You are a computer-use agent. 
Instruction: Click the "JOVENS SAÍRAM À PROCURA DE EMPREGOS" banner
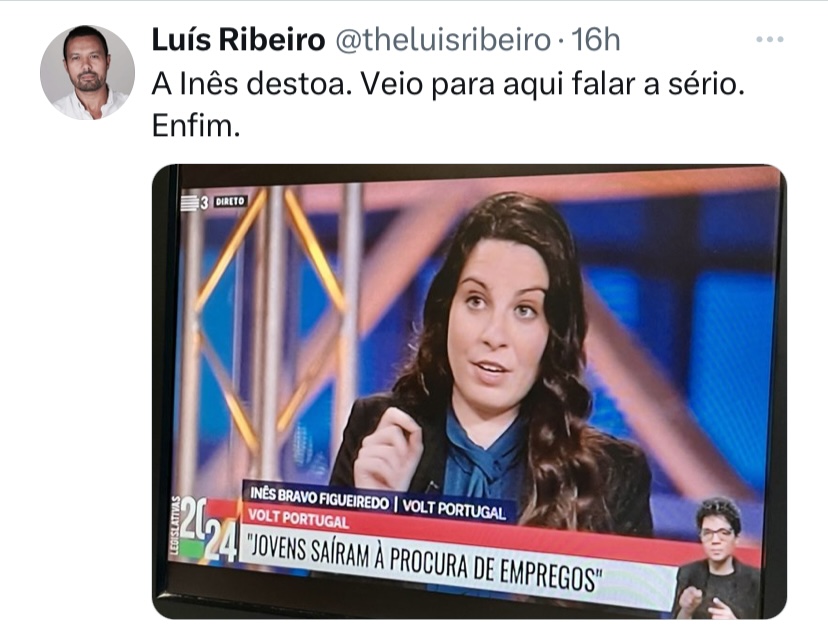pos(424,562)
